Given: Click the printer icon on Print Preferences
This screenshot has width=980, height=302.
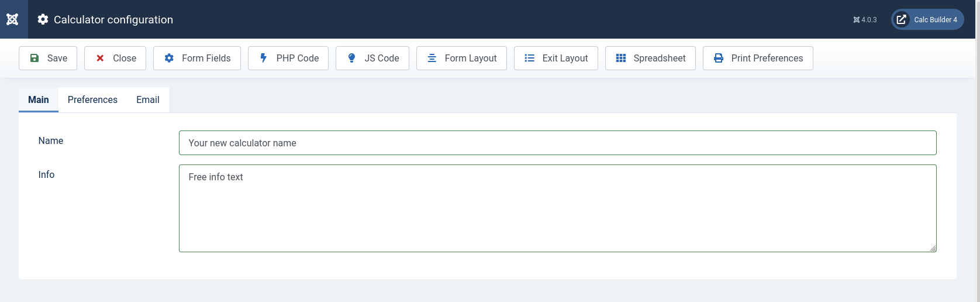Looking at the screenshot, I should click(x=719, y=58).
